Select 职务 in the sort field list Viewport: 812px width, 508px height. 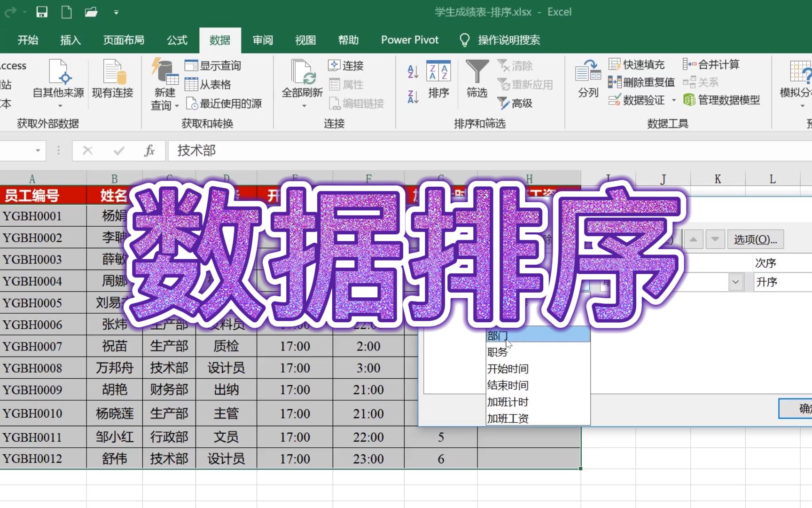coord(497,352)
